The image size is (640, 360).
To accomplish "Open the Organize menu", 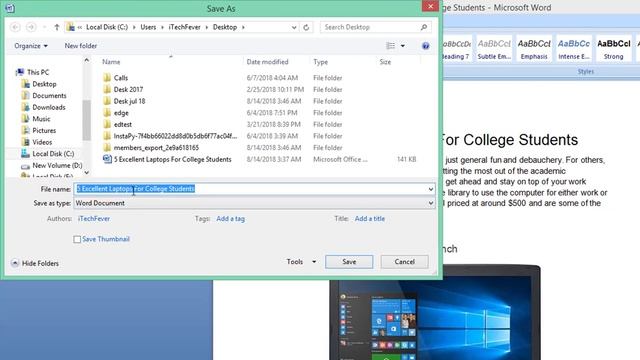I will pos(31,46).
